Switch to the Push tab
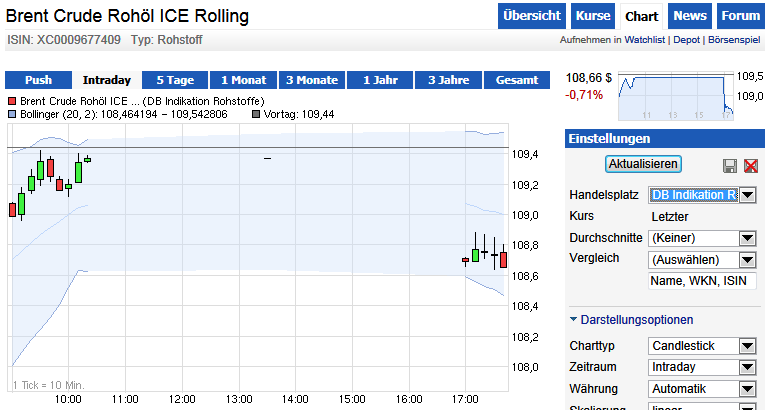 tap(38, 80)
